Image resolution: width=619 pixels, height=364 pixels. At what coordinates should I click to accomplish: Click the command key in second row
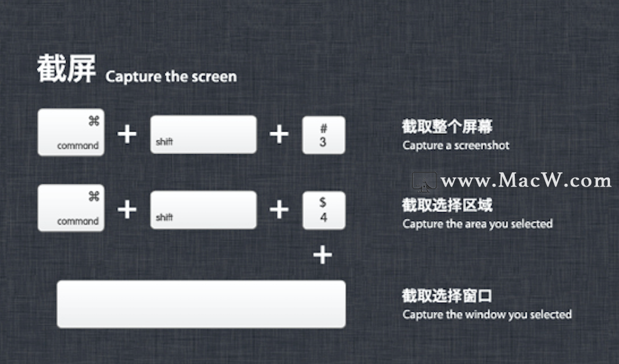click(71, 208)
